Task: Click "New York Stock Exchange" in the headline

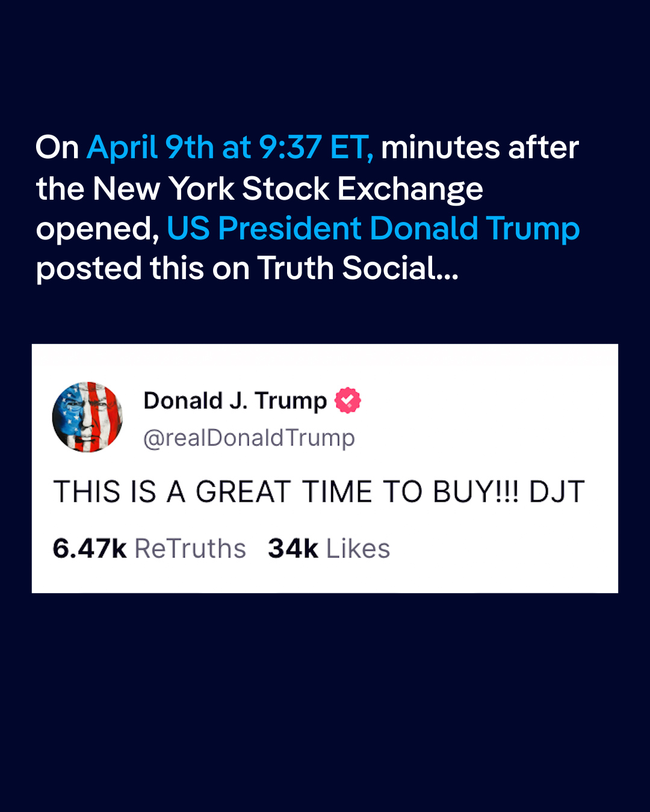Action: point(288,189)
